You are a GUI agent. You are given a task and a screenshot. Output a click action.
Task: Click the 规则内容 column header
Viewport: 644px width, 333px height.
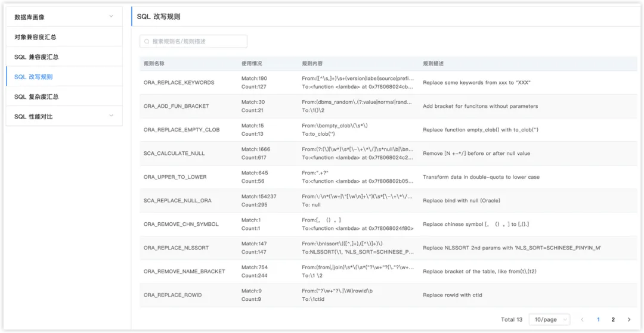[x=312, y=64]
